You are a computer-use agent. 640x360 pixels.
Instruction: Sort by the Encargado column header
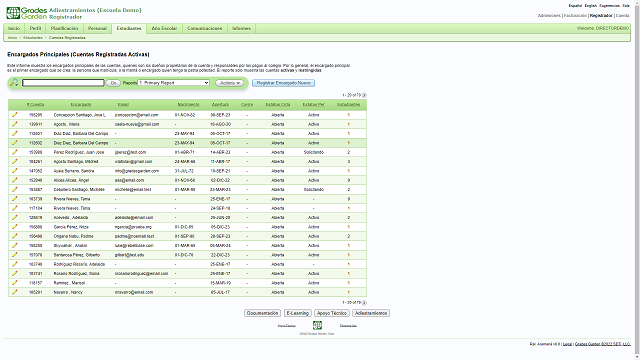81,104
